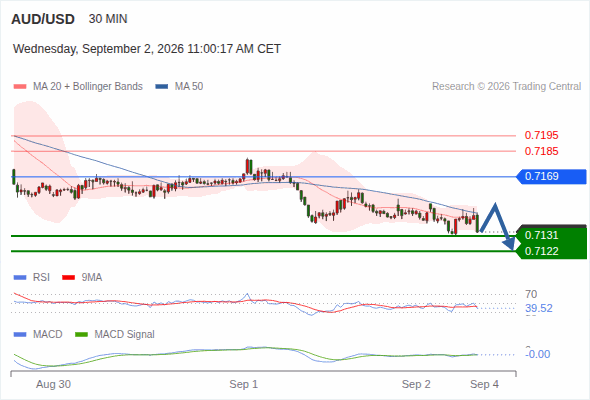Screen dimensions: 590x400
Task: Click the MACD blue legend marker
Action: pos(20,335)
